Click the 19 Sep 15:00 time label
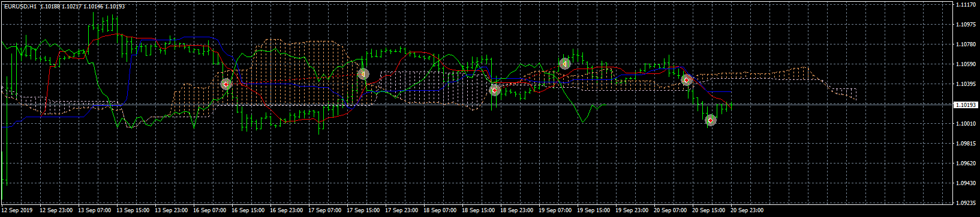The width and height of the screenshot is (980, 217). point(594,211)
